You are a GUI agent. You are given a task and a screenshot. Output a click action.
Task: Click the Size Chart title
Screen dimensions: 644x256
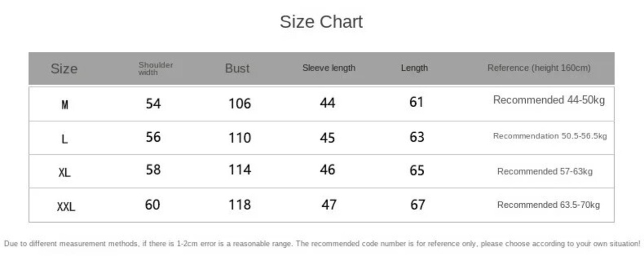coord(321,22)
